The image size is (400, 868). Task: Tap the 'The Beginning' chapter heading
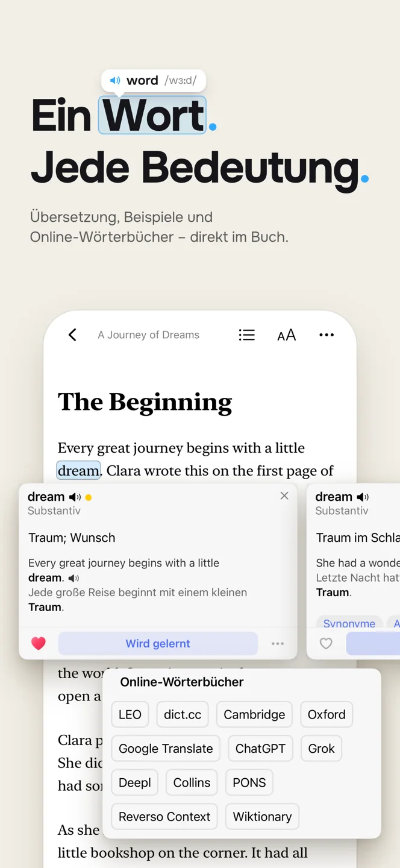pyautogui.click(x=145, y=402)
